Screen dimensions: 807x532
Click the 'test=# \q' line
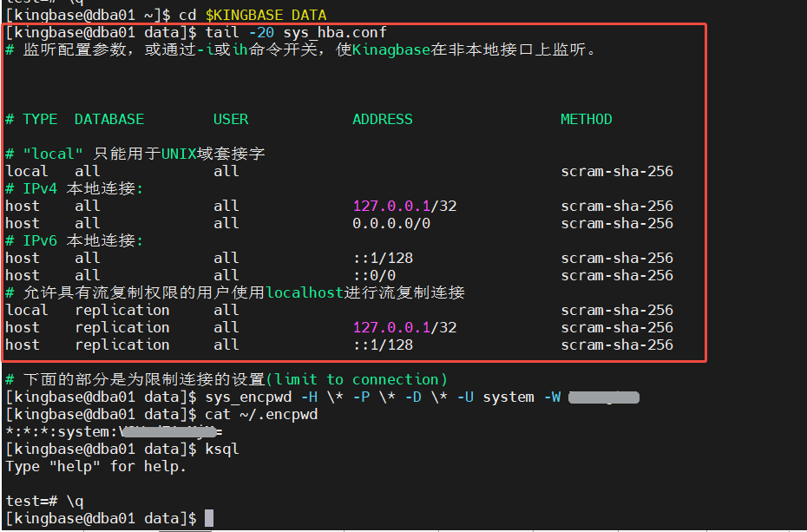coord(45,501)
